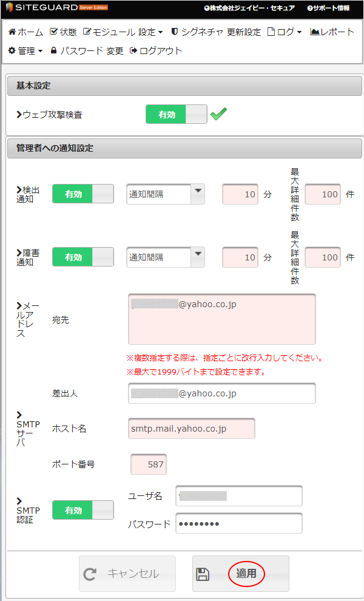Open the レポート page
Screen dimensions: 364x601
point(332,32)
